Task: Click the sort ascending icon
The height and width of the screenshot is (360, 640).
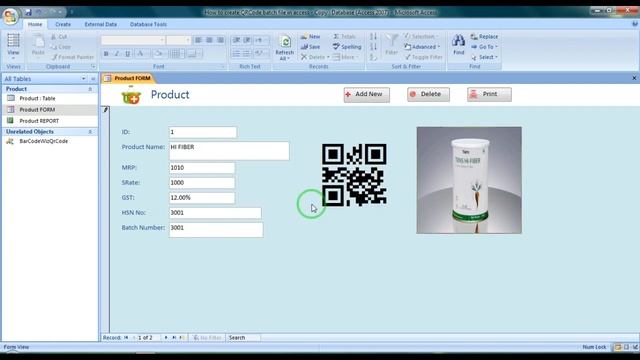Action: coord(373,37)
